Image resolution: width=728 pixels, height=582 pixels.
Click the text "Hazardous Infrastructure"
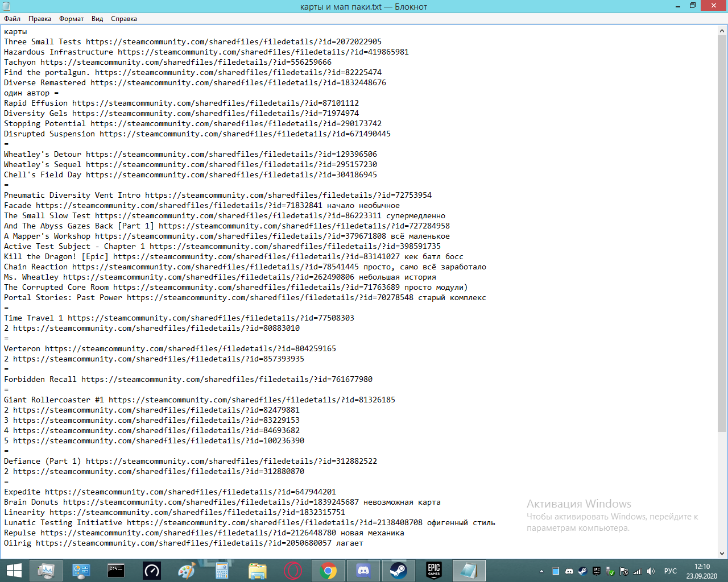pos(59,52)
